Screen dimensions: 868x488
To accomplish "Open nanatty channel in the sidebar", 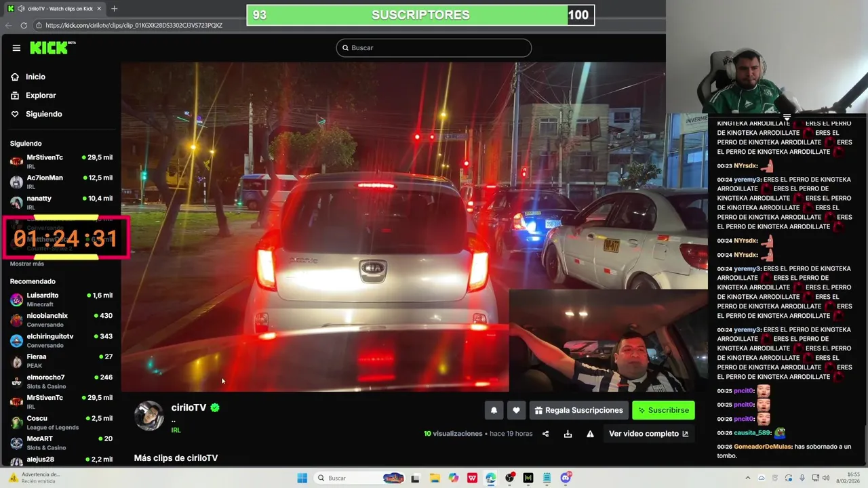I will 61,202.
